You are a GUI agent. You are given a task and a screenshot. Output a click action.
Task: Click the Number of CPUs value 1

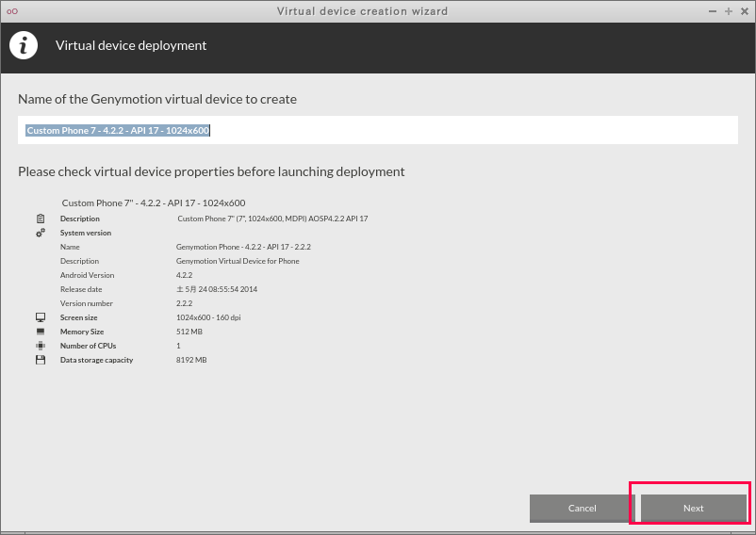click(x=178, y=346)
